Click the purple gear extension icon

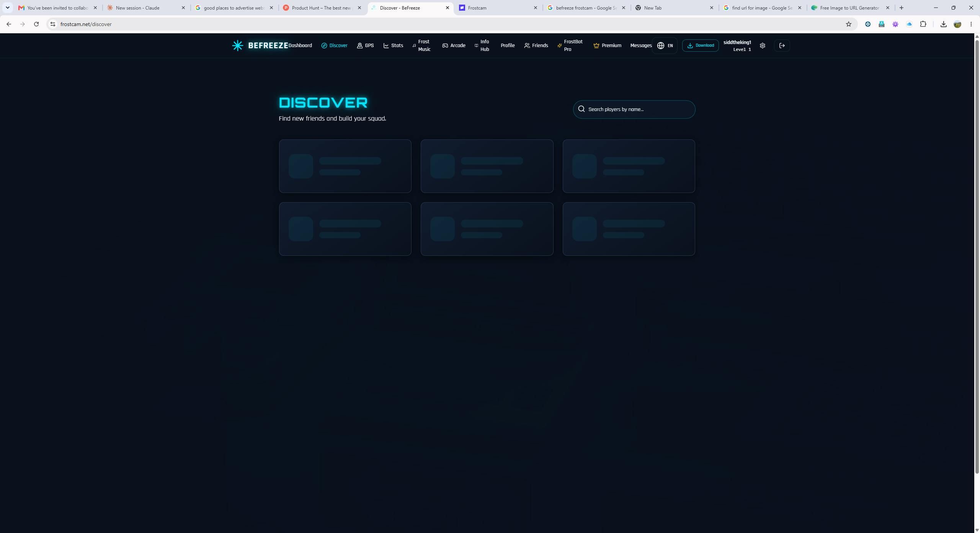coord(895,24)
